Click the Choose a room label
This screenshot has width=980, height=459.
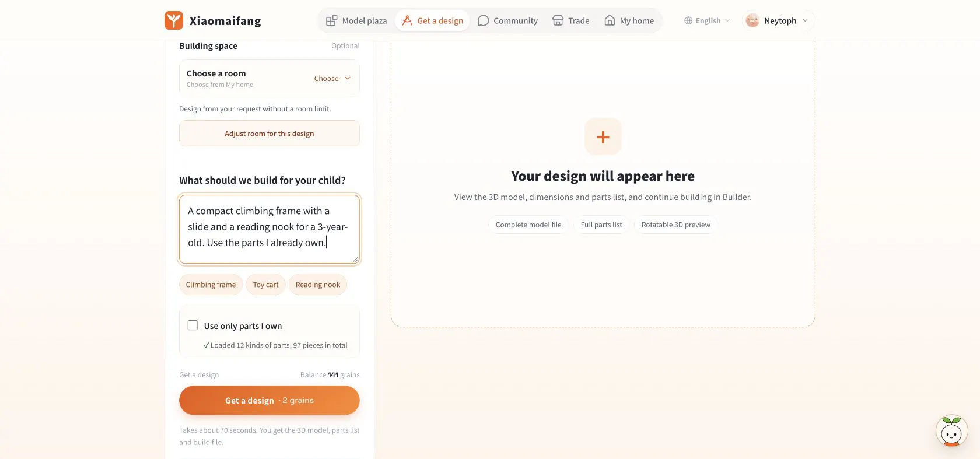216,73
